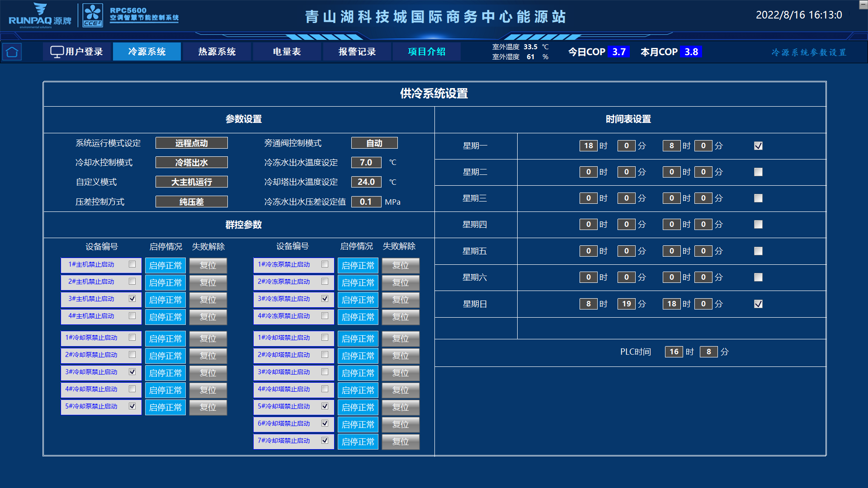Open cooling water control mode 冷塔出水
Screen dimensions: 868x488
[x=191, y=162]
